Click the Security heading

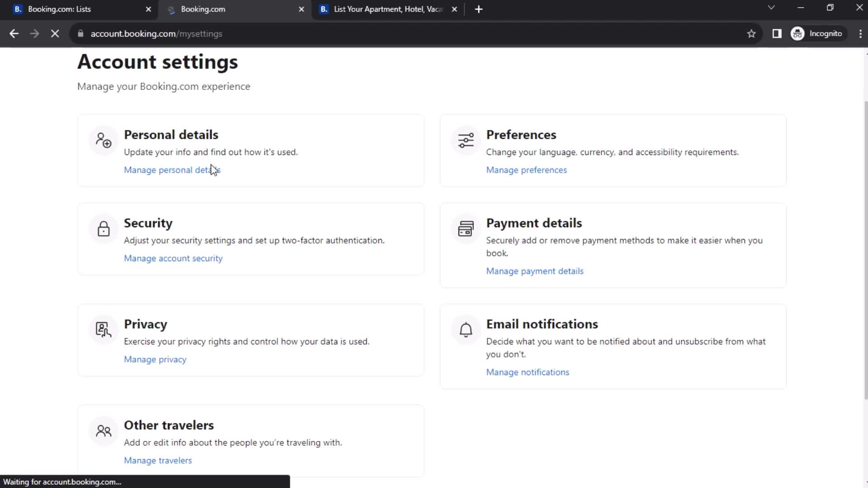click(x=148, y=223)
